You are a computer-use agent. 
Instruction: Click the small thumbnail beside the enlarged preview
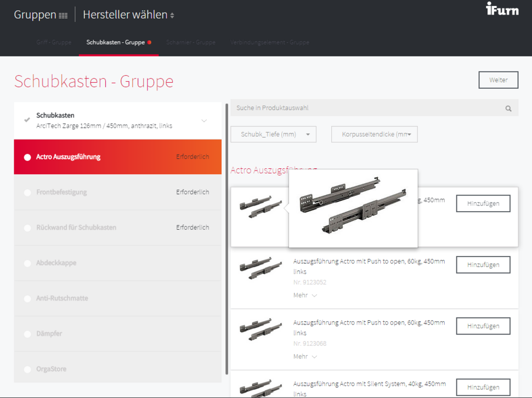(x=261, y=207)
